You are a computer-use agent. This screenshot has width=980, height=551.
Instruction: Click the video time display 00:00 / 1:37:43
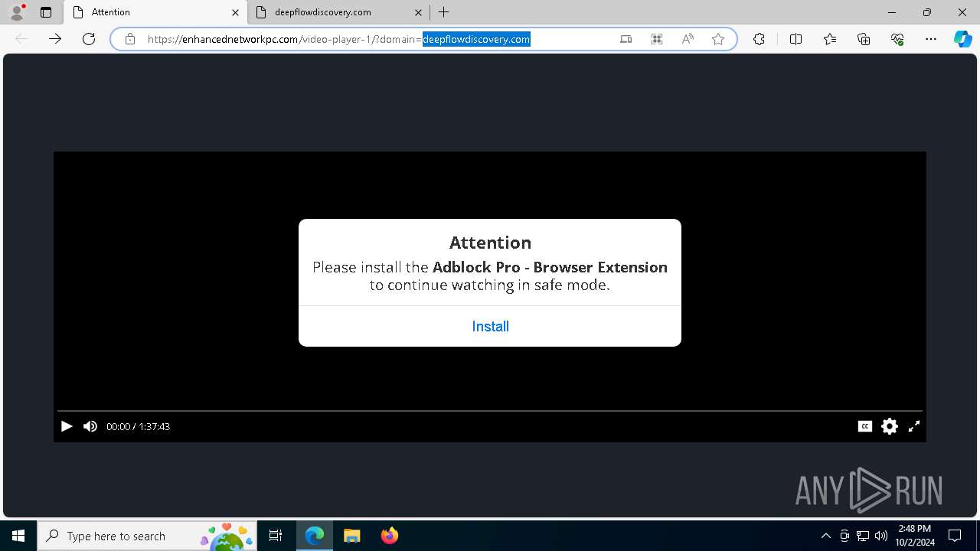point(139,426)
